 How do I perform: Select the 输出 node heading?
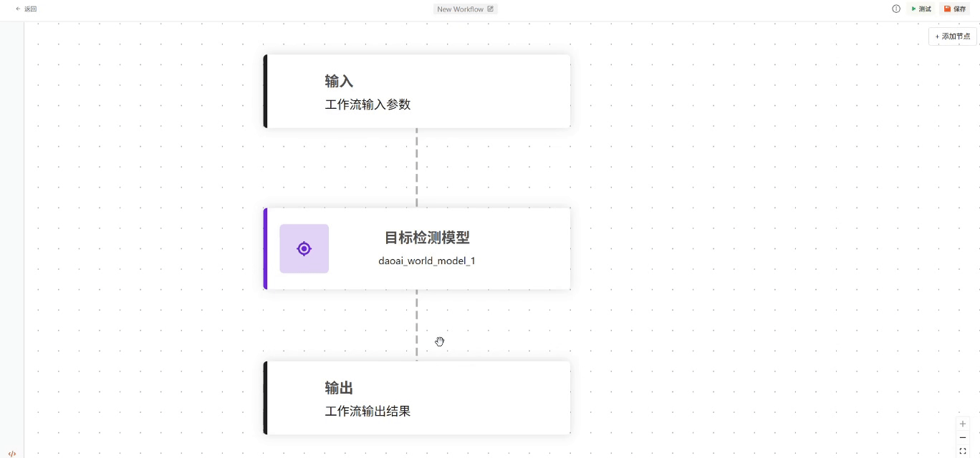339,388
